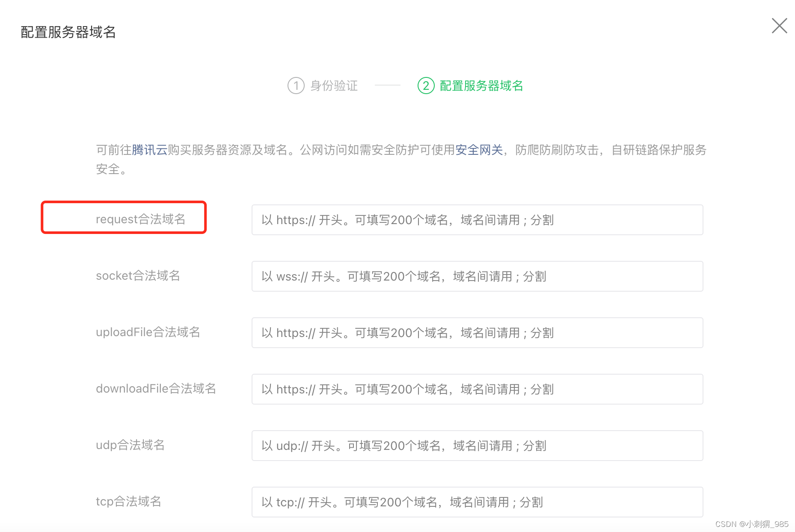This screenshot has height=532, width=795.
Task: Click the dialog title 配置服务器域名
Action: [x=68, y=32]
